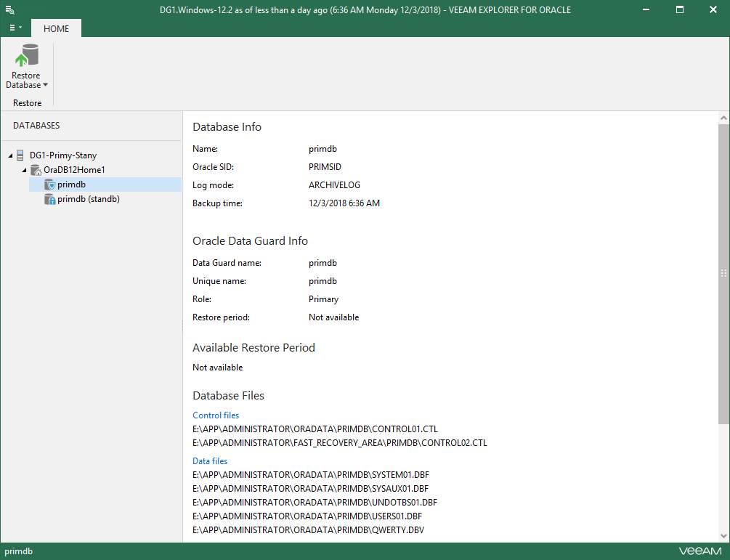
Task: Click the Log mode value ARCHIVELOG
Action: coord(334,184)
